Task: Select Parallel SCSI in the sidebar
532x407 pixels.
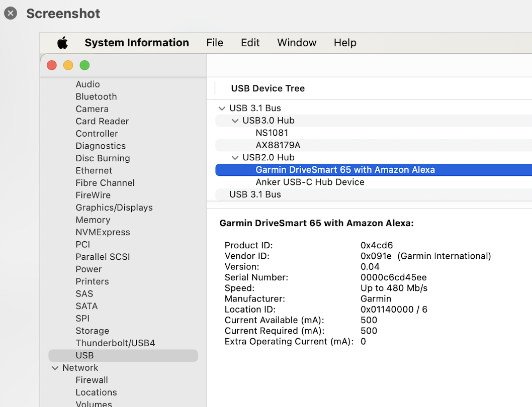Action: (x=103, y=257)
